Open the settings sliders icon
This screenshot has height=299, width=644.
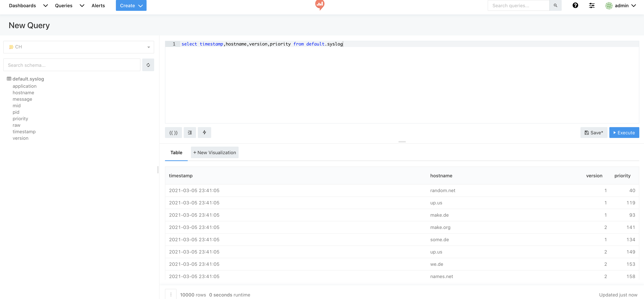(591, 5)
